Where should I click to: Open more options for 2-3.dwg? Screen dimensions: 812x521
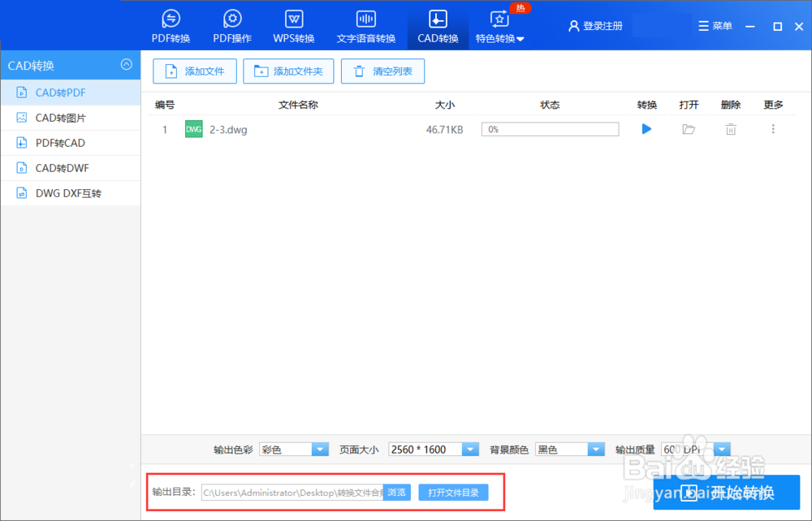(773, 129)
